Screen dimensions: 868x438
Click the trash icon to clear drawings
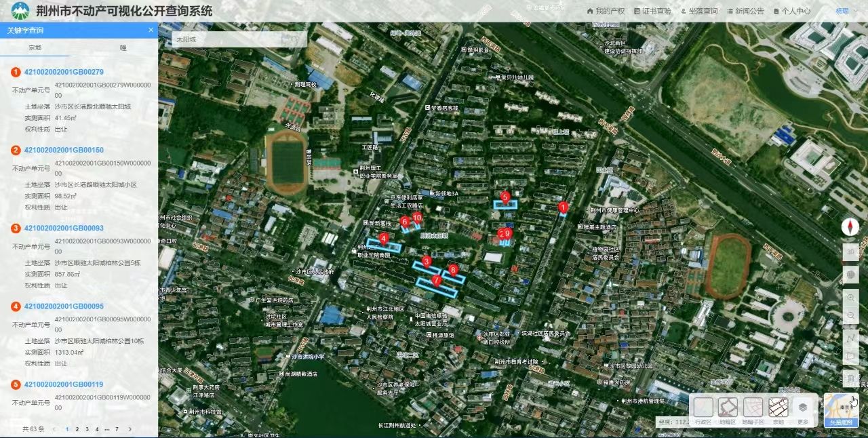click(x=850, y=378)
